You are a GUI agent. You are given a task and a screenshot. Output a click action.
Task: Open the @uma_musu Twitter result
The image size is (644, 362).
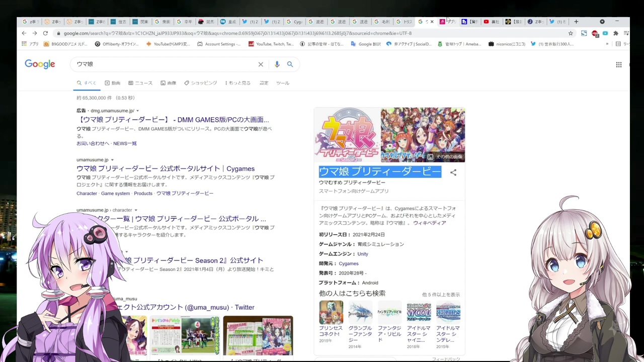(x=184, y=307)
